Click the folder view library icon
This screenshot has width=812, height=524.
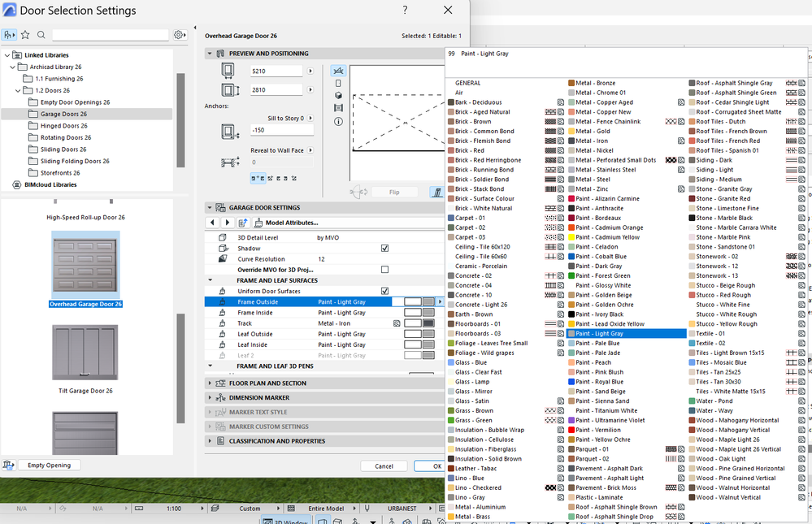(9, 35)
